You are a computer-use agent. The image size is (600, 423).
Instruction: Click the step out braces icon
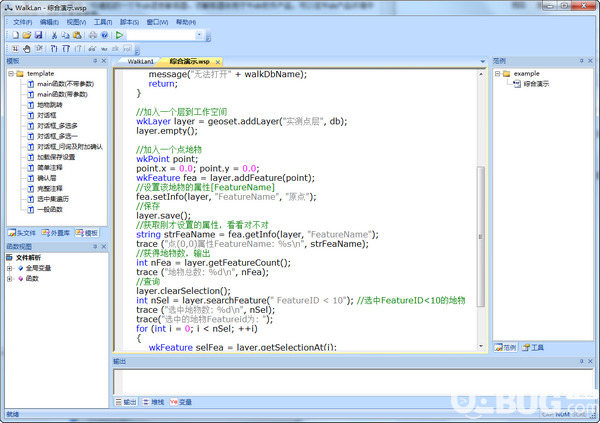click(x=78, y=49)
